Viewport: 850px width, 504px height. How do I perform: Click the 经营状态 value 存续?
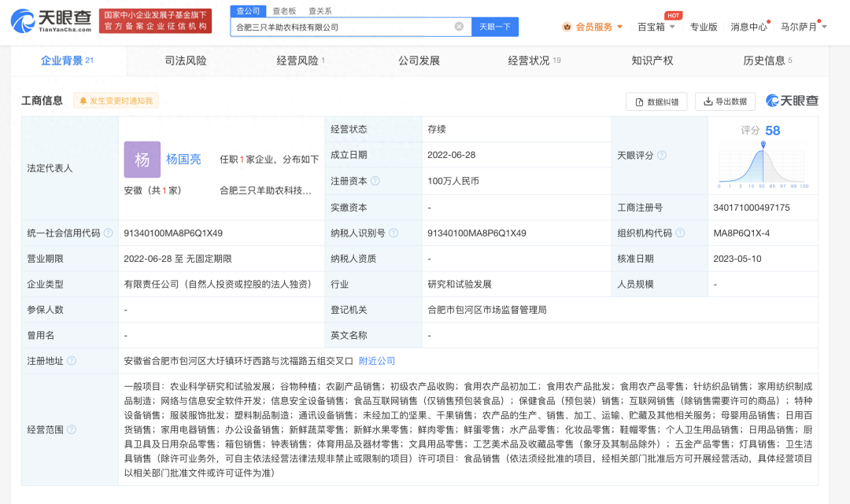click(x=436, y=130)
